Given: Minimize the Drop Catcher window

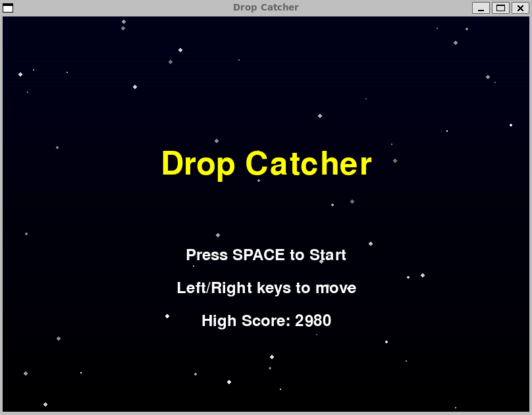Looking at the screenshot, I should click(481, 7).
